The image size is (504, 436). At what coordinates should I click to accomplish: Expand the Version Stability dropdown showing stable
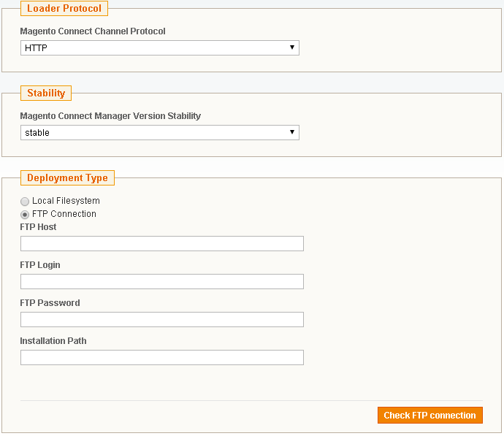coord(159,133)
